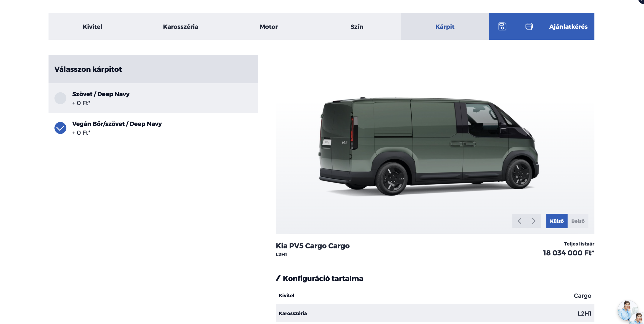Click the Karosszéria L2H1 summary row
Viewport: 644px width, 324px height.
click(x=435, y=313)
